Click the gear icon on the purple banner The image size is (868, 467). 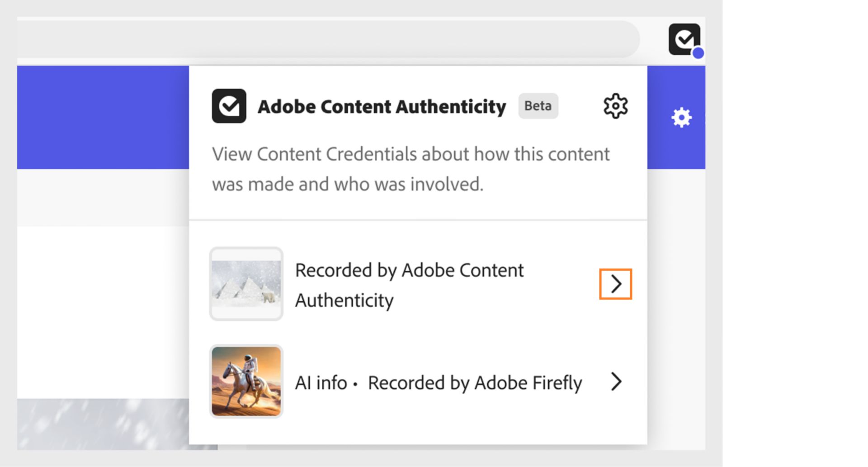coord(682,117)
